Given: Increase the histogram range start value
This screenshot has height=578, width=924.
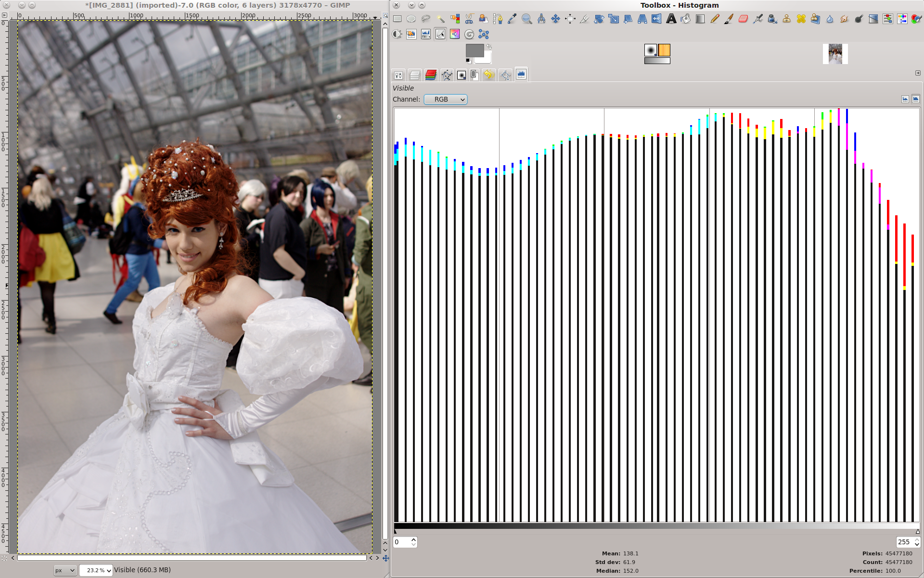Looking at the screenshot, I should (x=413, y=539).
